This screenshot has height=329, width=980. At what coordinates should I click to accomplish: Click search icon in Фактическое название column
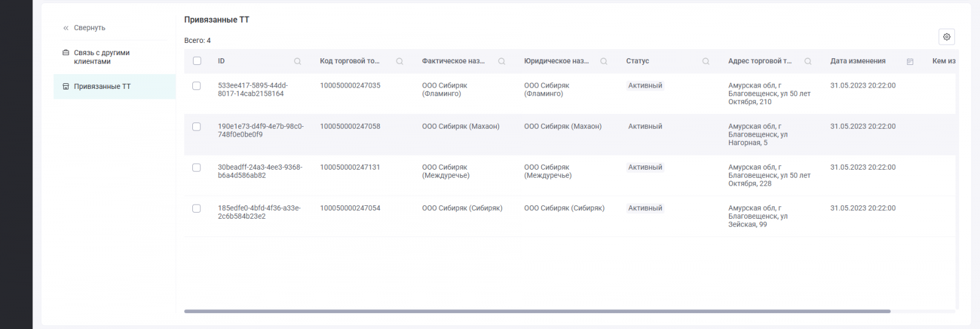pos(502,61)
